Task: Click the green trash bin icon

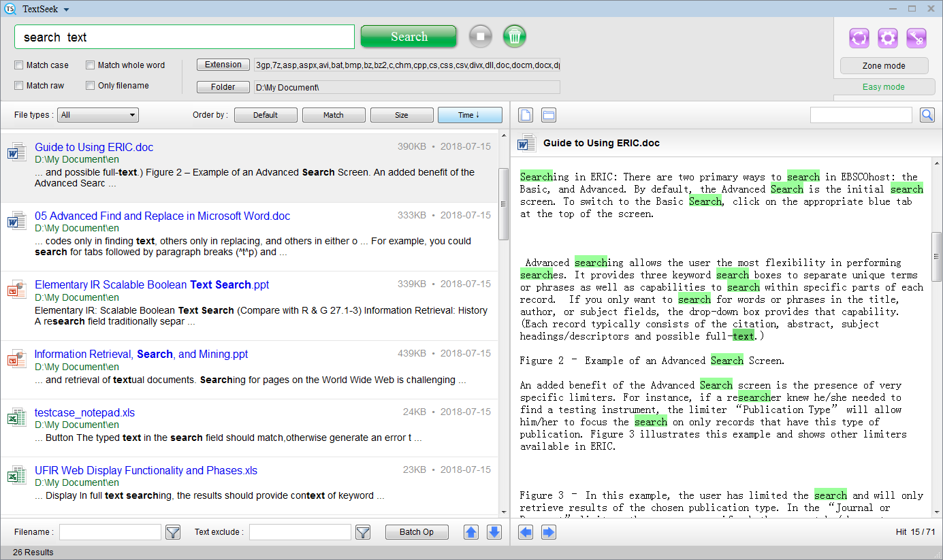Action: click(x=515, y=36)
